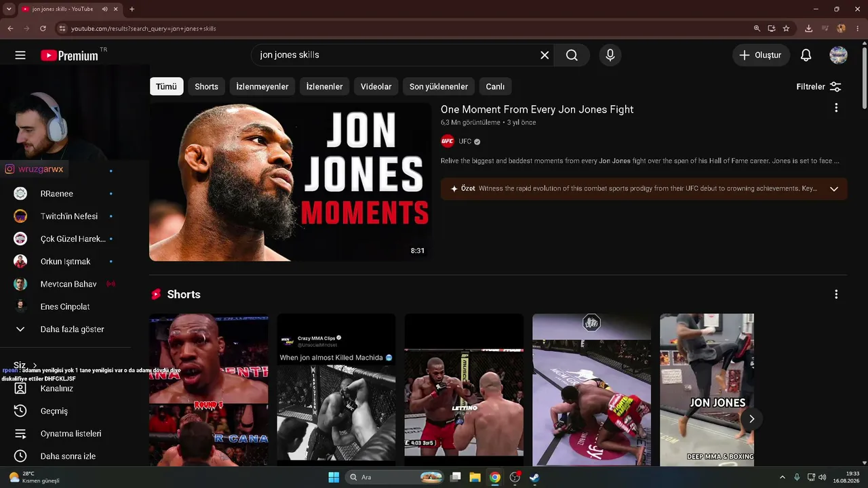Open Windows Start menu
Viewport: 868px width, 488px height.
pos(334,477)
